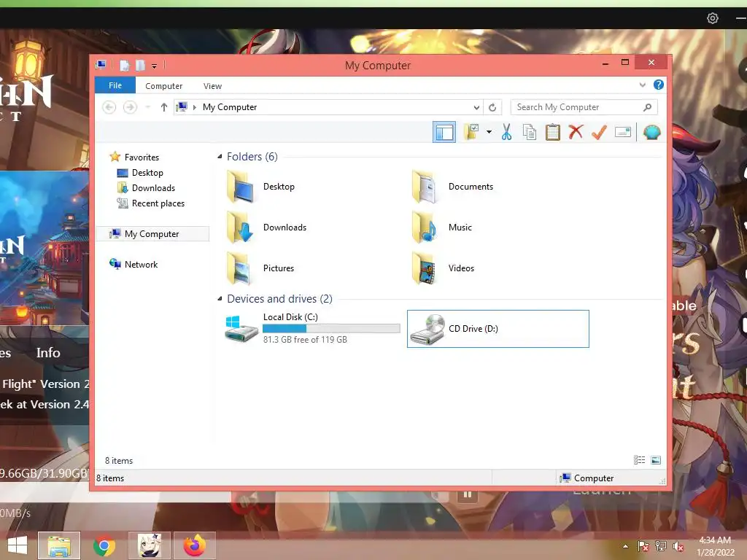Open the launcher settings gear icon
Screen dimensions: 747x560
pos(712,18)
